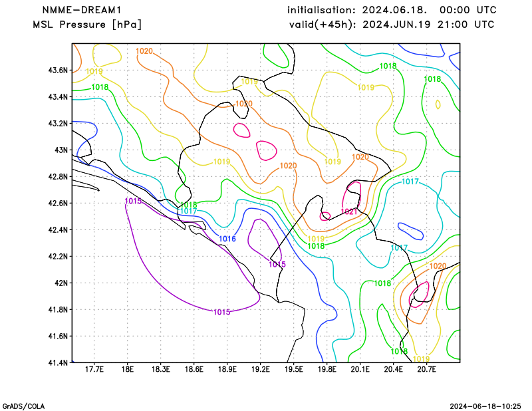This screenshot has width=532, height=411.
Task: Click the 42N latitude label
Action: point(61,283)
